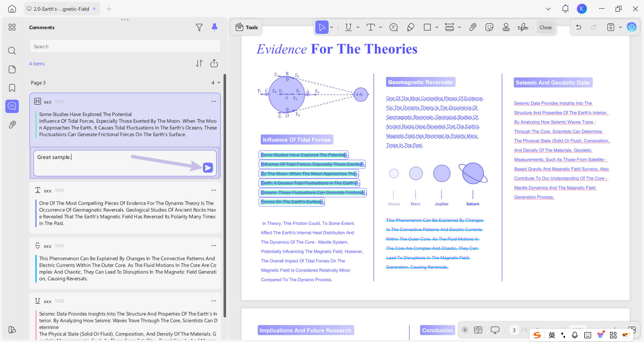Screen dimensions: 644x342
Task: Collapse the Page 3 comments group
Action: pos(219,82)
